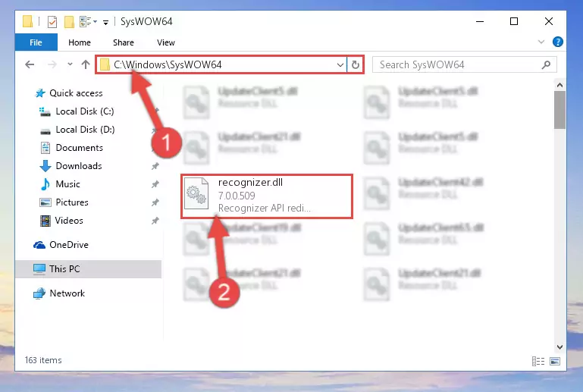Switch to large icons view button
The height and width of the screenshot is (392, 583).
[x=555, y=361]
